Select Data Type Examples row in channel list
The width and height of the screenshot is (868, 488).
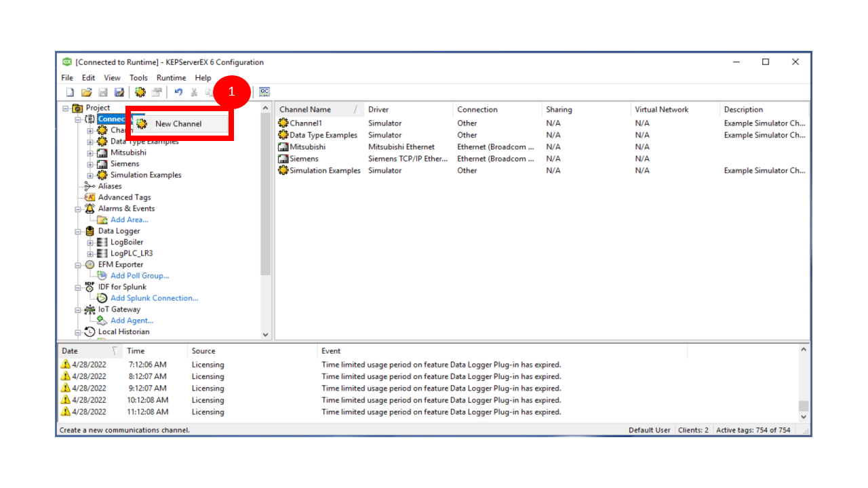point(542,135)
